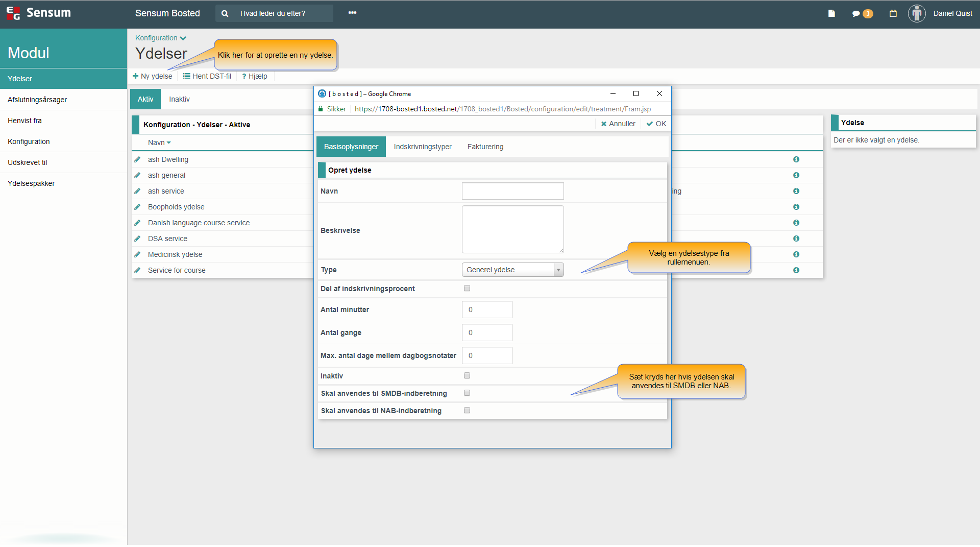Switch to Basisoplysninger tab
Viewport: 980px width, 547px height.
coord(351,147)
